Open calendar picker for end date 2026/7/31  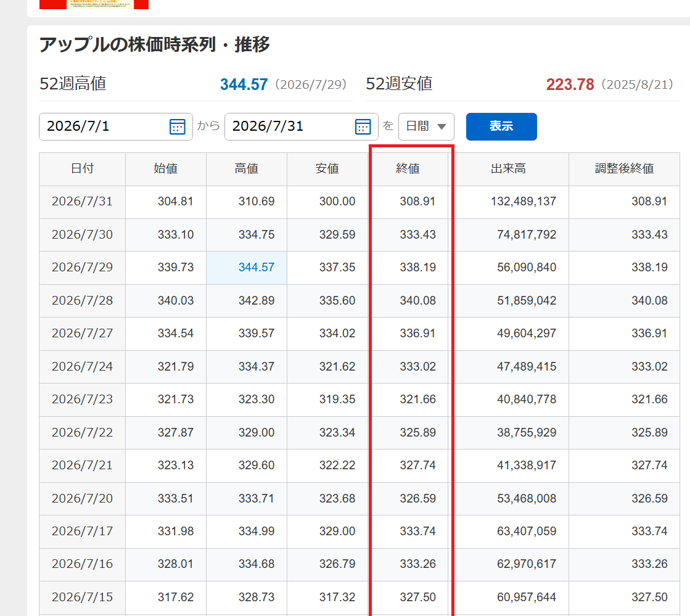363,127
